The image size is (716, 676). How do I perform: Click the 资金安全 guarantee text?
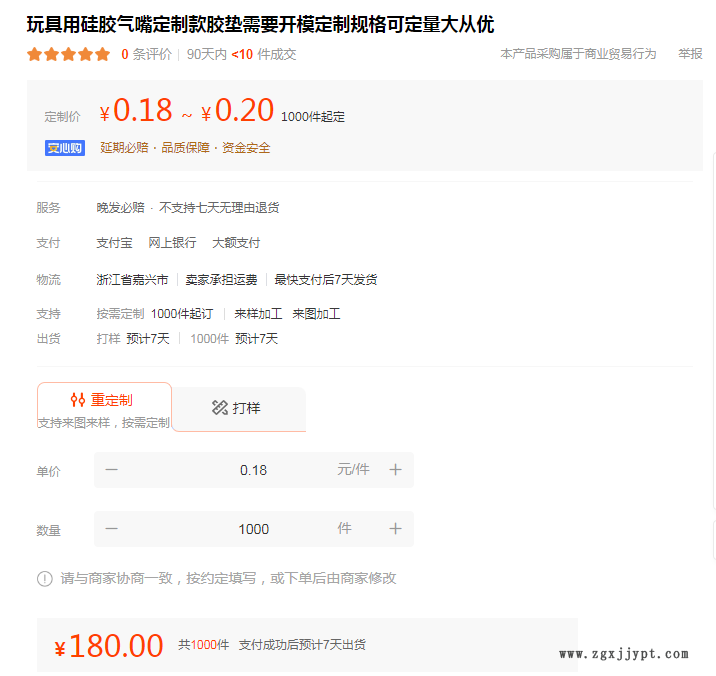click(246, 148)
